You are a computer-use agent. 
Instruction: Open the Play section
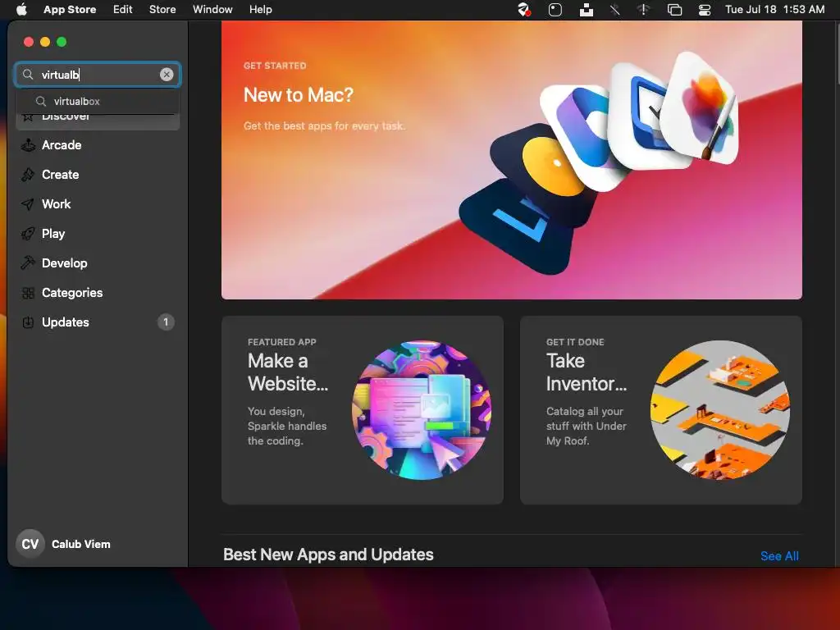pyautogui.click(x=98, y=234)
